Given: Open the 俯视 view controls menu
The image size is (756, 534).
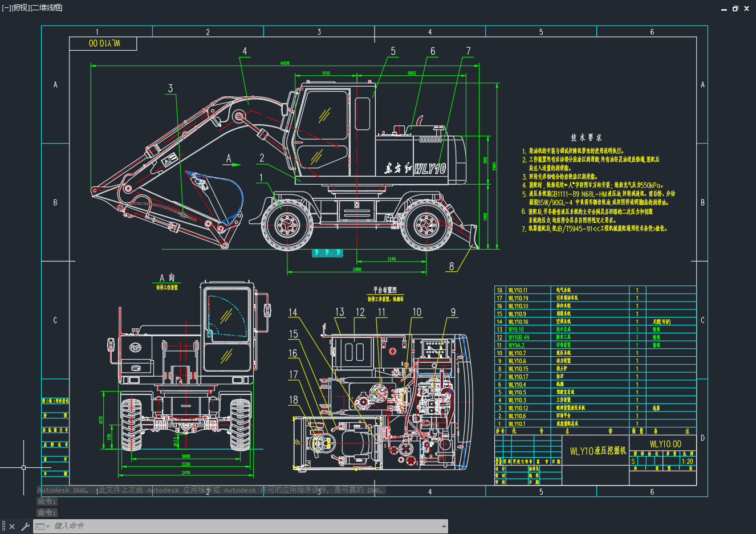Looking at the screenshot, I should coord(20,7).
